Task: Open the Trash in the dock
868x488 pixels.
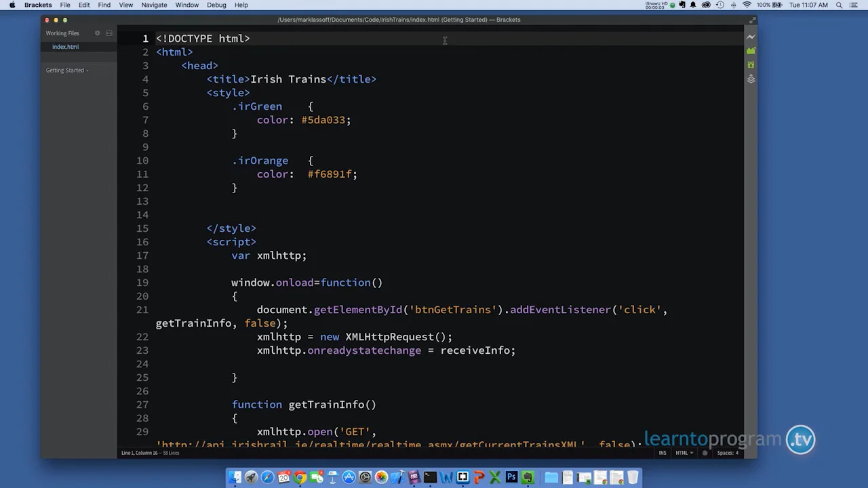Action: (x=633, y=477)
